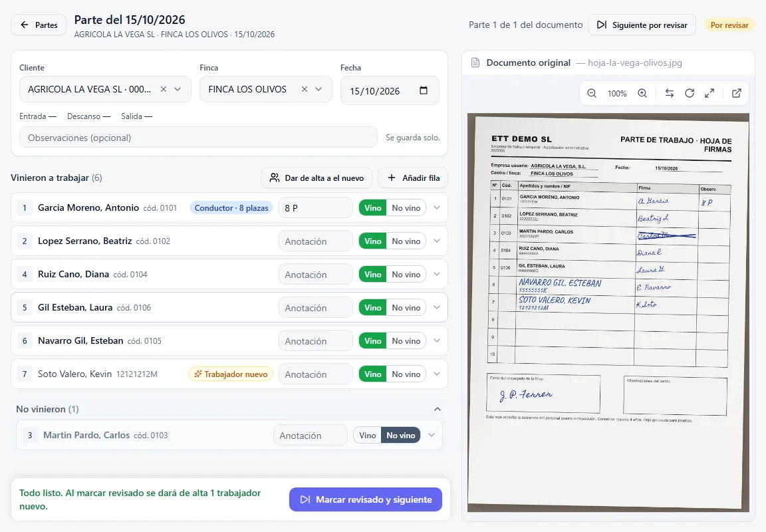The width and height of the screenshot is (766, 532).
Task: Click Anotación field for Martin Pardo, Carlos
Action: tap(311, 436)
